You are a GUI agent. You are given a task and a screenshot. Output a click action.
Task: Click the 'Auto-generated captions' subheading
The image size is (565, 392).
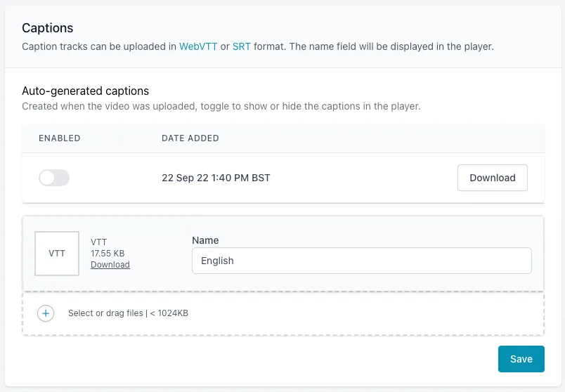[x=85, y=91]
